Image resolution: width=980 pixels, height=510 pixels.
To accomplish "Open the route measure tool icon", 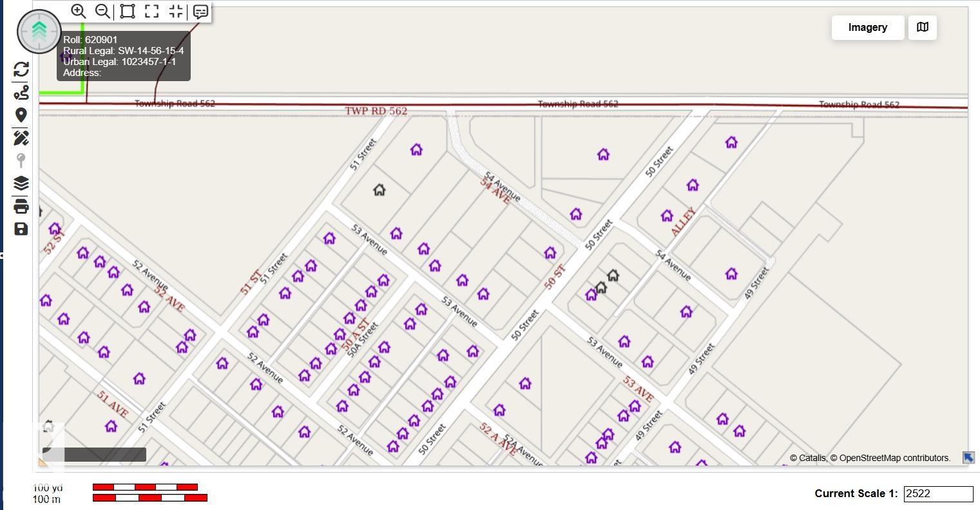I will [21, 93].
